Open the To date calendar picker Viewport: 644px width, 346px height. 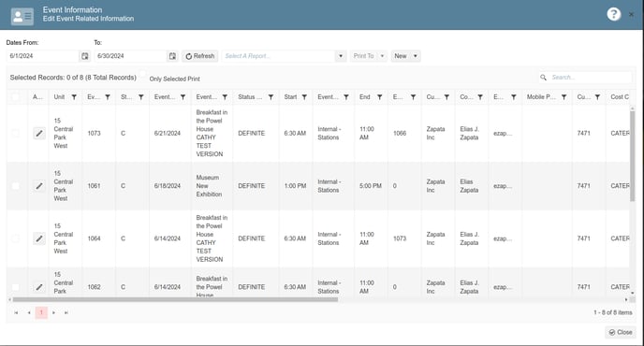172,56
